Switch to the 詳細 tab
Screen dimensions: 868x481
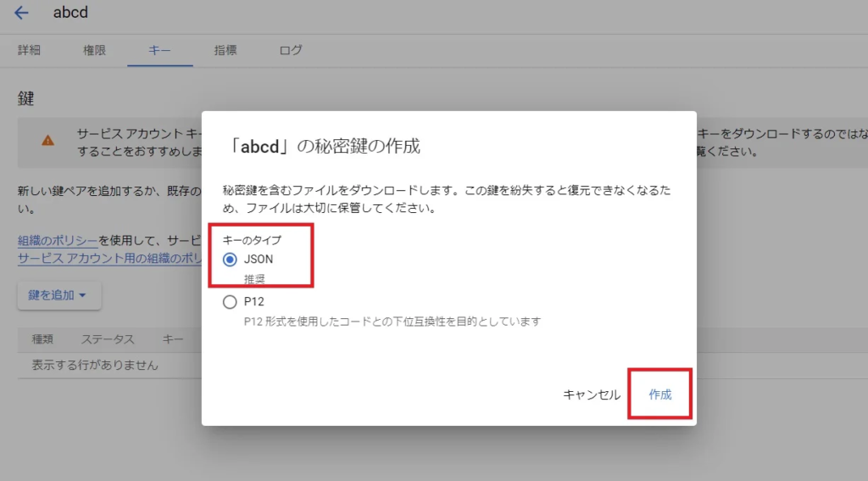pos(29,50)
